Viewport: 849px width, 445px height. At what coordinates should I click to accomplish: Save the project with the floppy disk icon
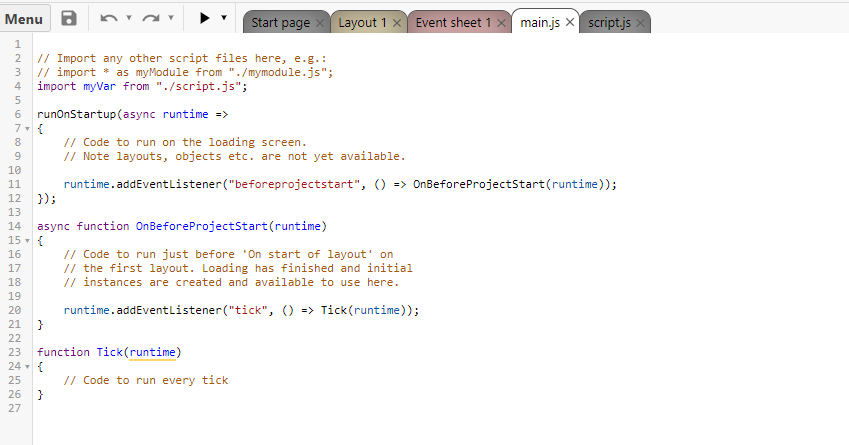coord(69,18)
